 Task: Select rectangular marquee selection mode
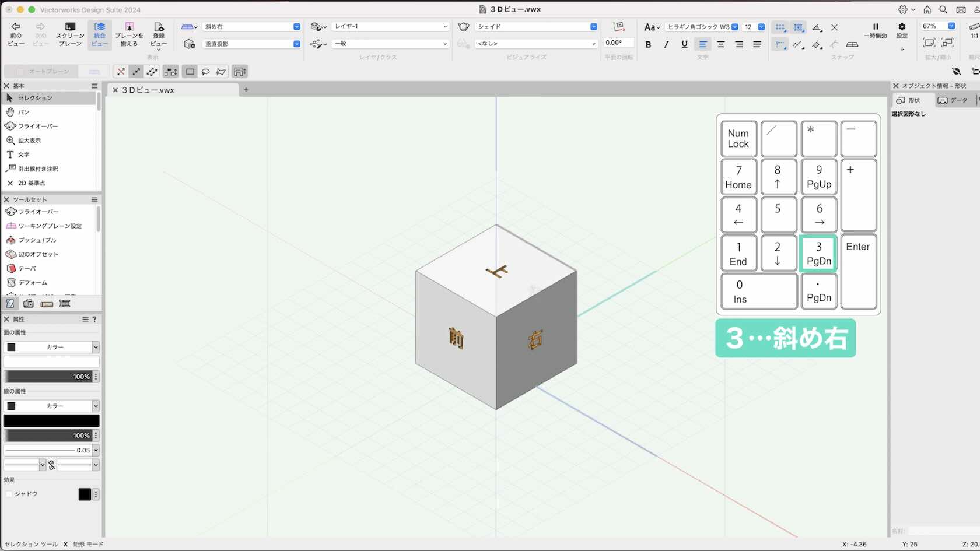point(190,72)
